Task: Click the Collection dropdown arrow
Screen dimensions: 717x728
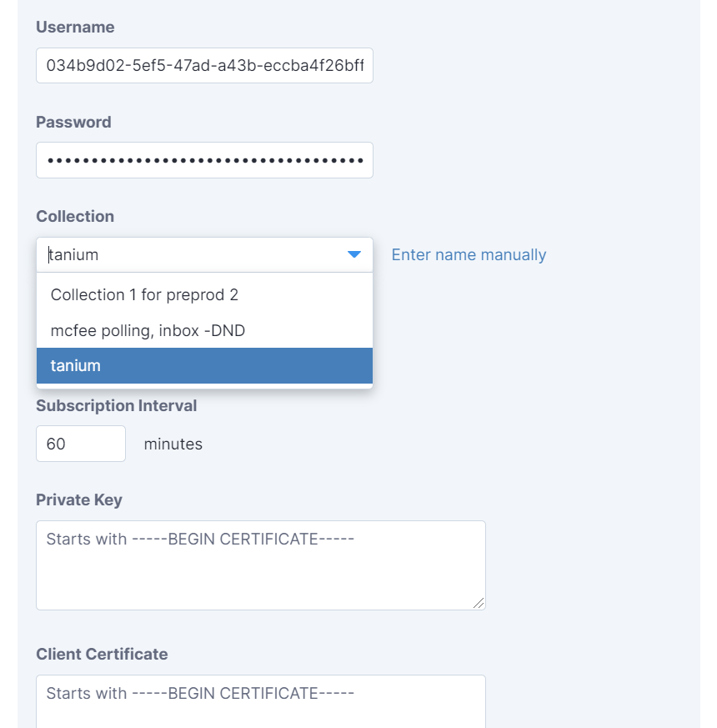Action: click(x=354, y=254)
